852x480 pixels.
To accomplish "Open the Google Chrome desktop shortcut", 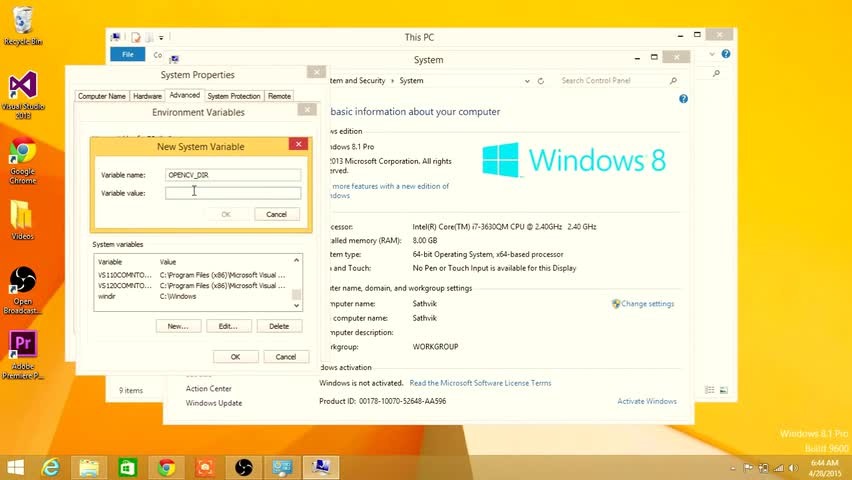I will pyautogui.click(x=22, y=161).
